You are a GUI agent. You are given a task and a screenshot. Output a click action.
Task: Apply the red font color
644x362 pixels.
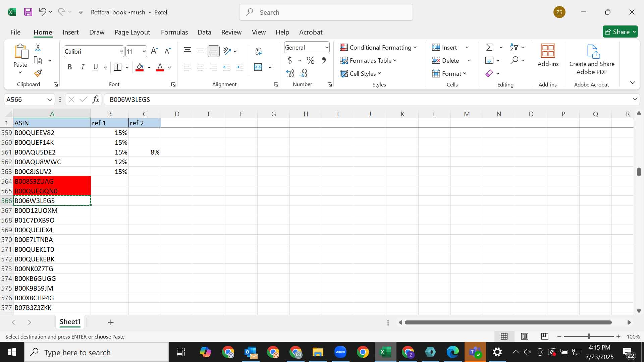tap(160, 67)
